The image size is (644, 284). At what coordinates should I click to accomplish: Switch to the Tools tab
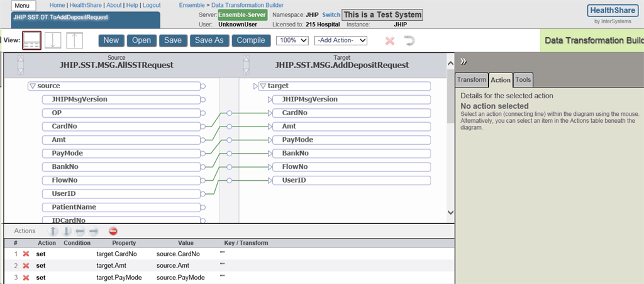tap(523, 80)
